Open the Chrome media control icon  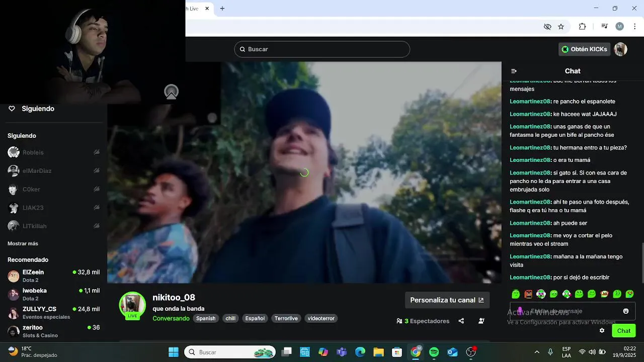(605, 27)
